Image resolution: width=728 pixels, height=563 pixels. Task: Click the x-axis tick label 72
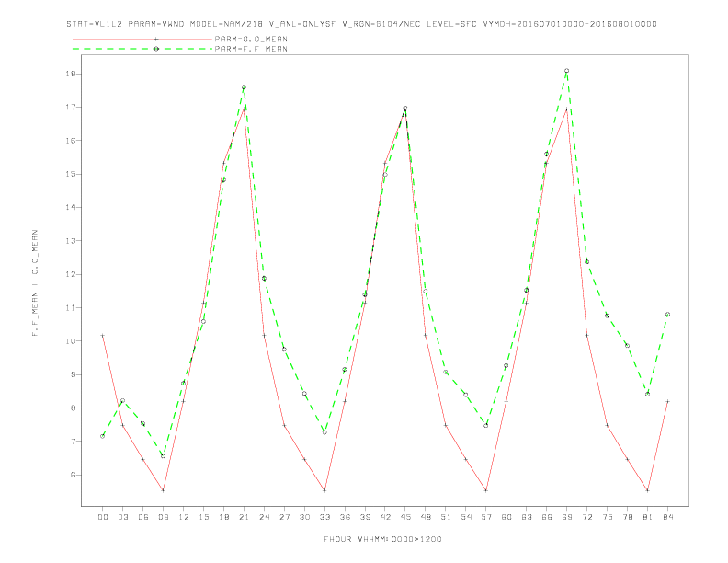587,517
